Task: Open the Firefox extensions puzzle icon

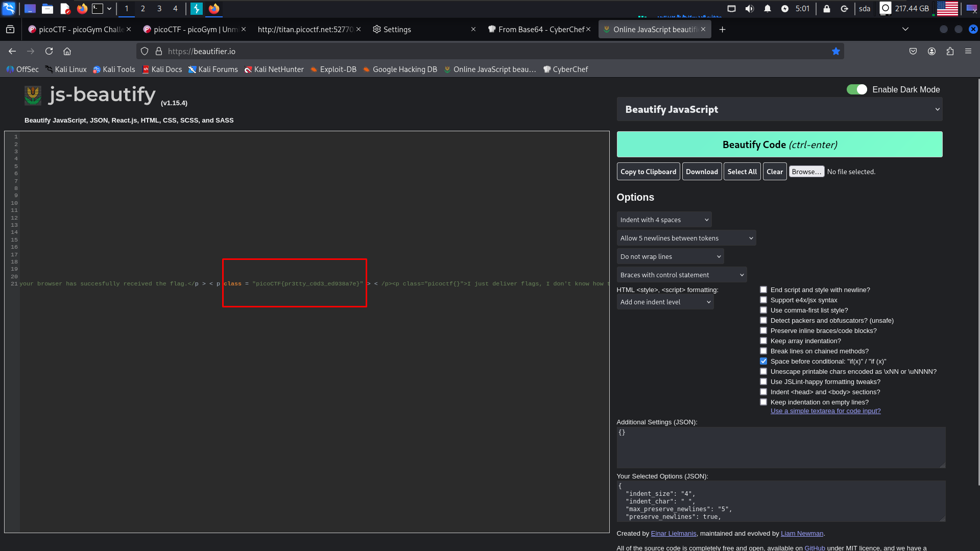Action: [950, 51]
